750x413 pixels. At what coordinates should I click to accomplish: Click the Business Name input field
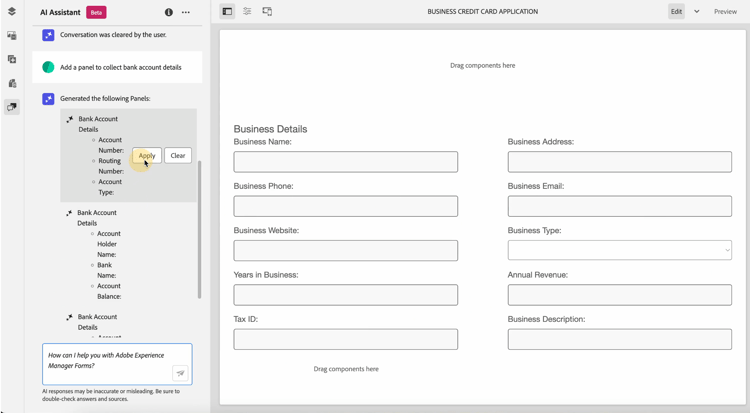345,162
